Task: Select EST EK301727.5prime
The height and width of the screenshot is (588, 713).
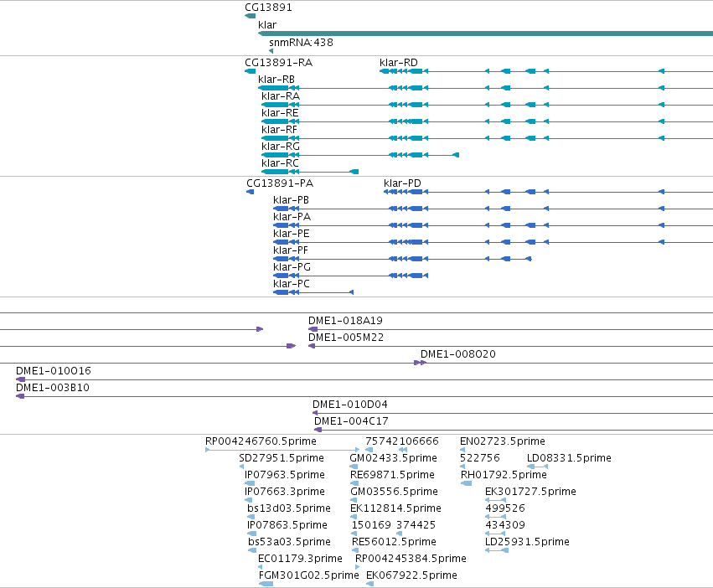Action: click(x=530, y=492)
